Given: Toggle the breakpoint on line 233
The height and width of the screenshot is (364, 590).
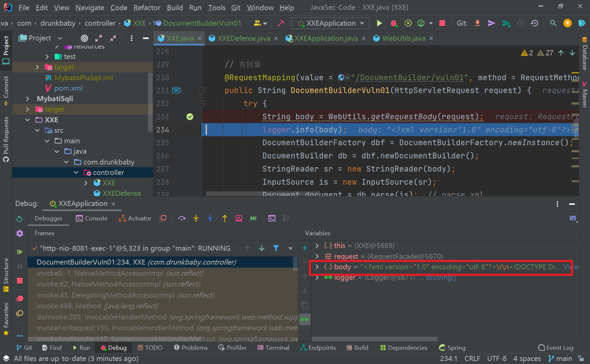Looking at the screenshot, I should [x=190, y=116].
